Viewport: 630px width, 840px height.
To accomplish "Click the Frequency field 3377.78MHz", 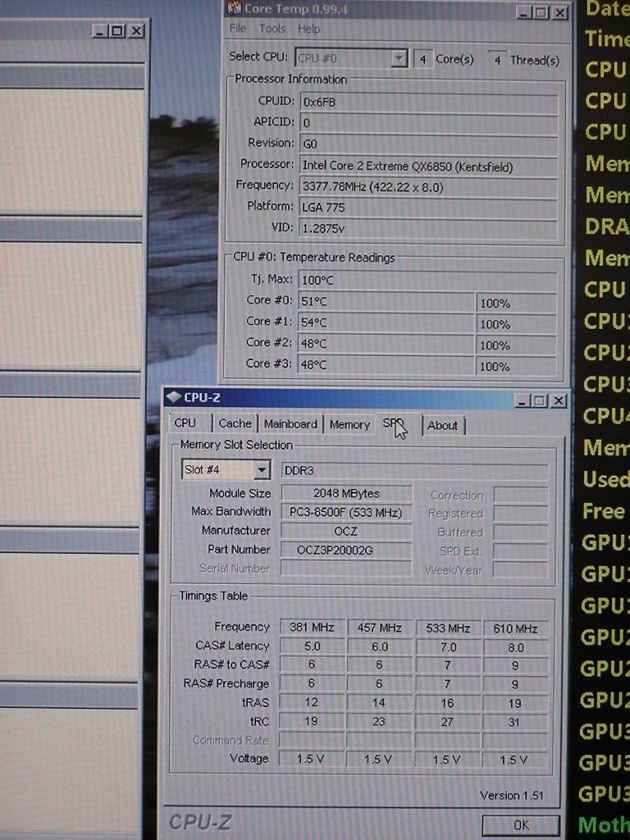I will 428,187.
